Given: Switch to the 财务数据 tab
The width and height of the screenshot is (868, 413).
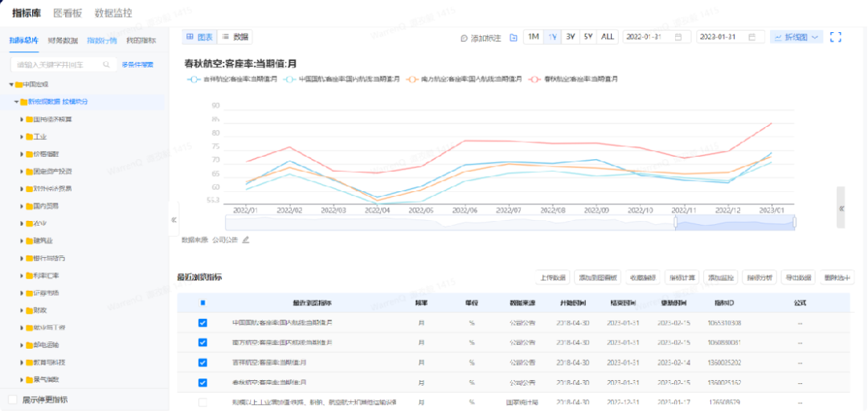Looking at the screenshot, I should 63,40.
